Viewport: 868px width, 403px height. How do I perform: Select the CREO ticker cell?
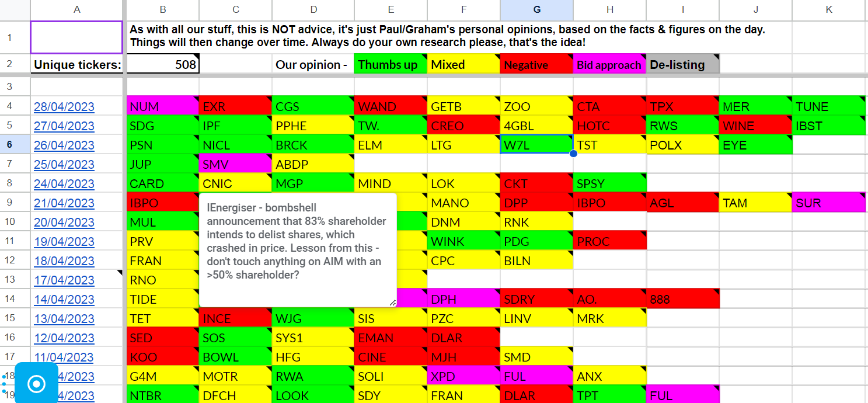[x=463, y=126]
